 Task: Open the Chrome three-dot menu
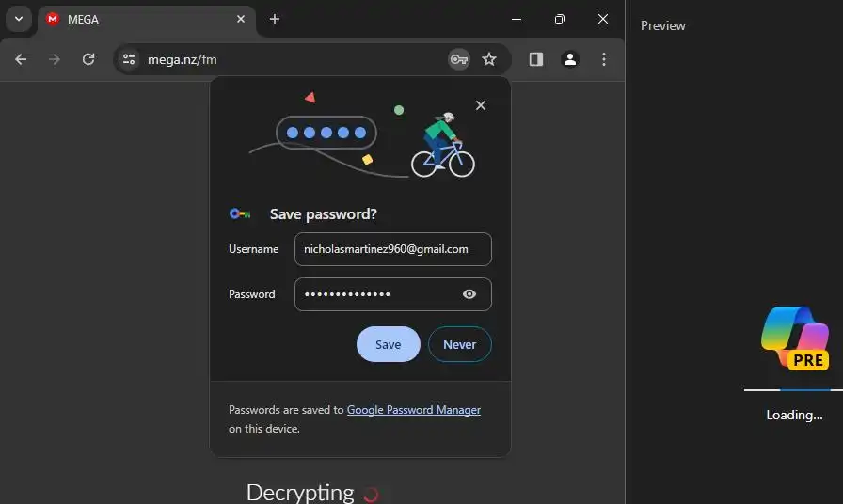(604, 59)
